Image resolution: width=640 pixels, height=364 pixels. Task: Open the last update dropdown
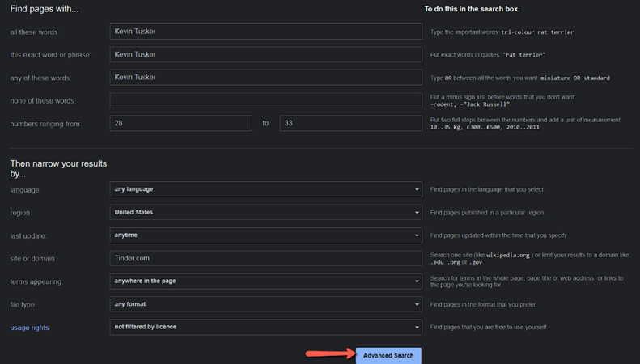point(265,235)
